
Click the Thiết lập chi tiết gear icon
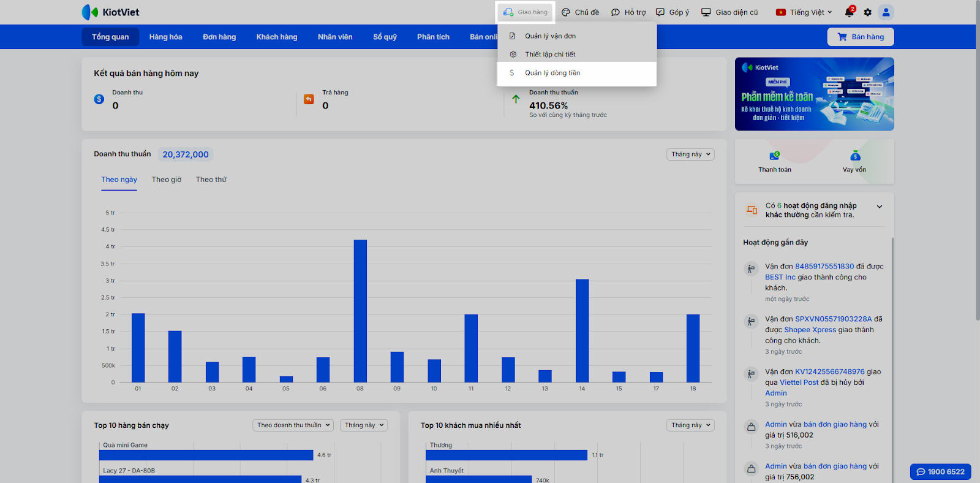513,55
